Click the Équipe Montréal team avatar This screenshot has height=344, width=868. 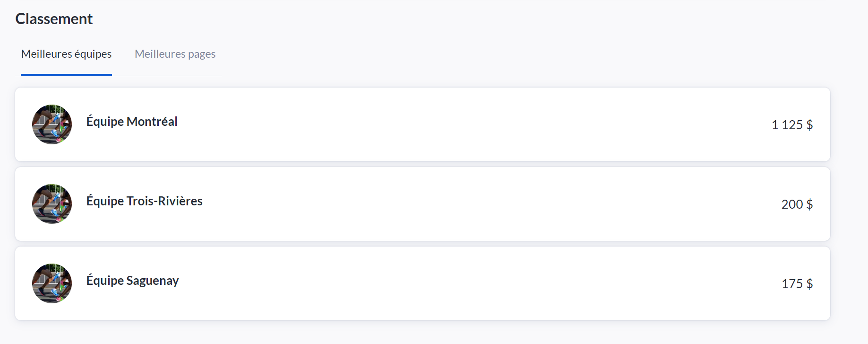click(52, 124)
